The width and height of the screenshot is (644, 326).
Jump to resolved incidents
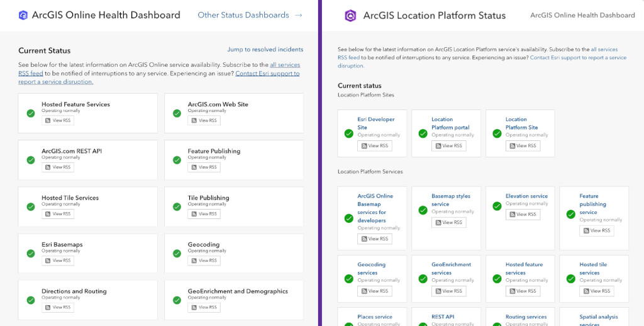[x=265, y=50]
